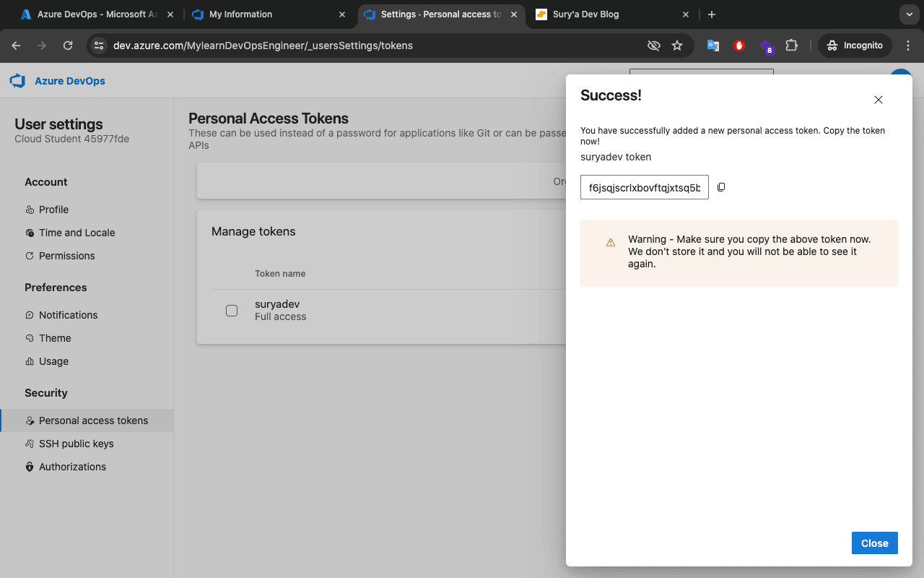Screen dimensions: 924x578
Task: Open the Extensions puzzle menu
Action: pyautogui.click(x=792, y=46)
